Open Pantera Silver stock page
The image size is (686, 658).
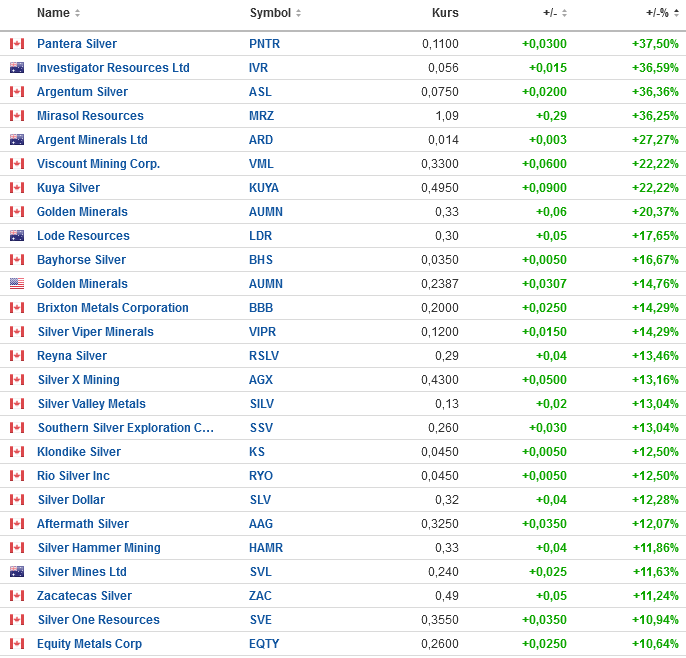point(77,44)
